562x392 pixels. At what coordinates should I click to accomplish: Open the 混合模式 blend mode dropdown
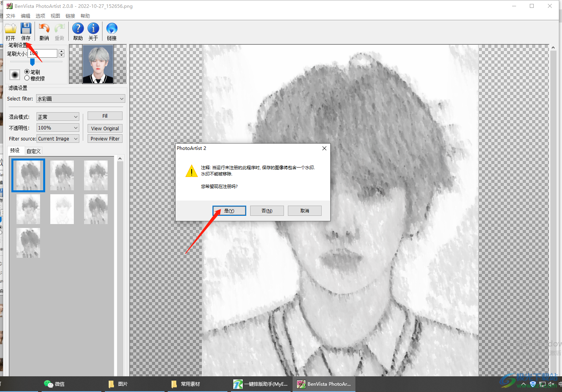coord(58,117)
